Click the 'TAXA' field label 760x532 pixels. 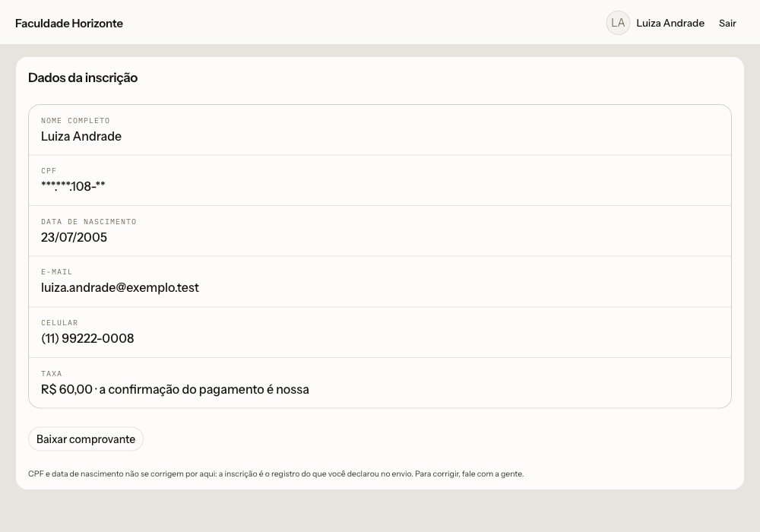point(52,374)
